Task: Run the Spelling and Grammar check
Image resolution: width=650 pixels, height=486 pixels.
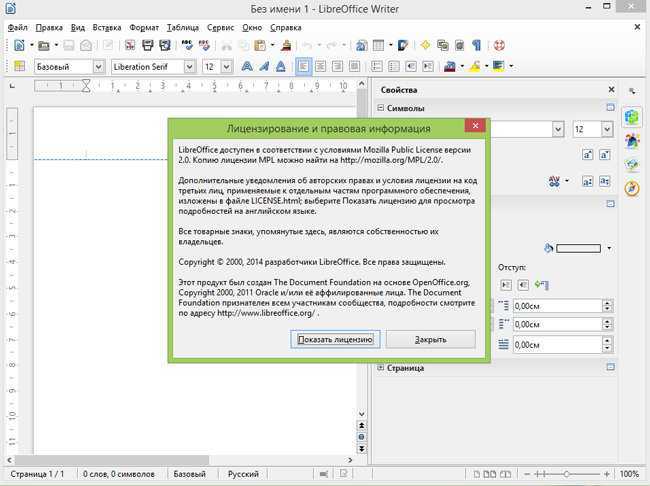Action: [x=187, y=45]
